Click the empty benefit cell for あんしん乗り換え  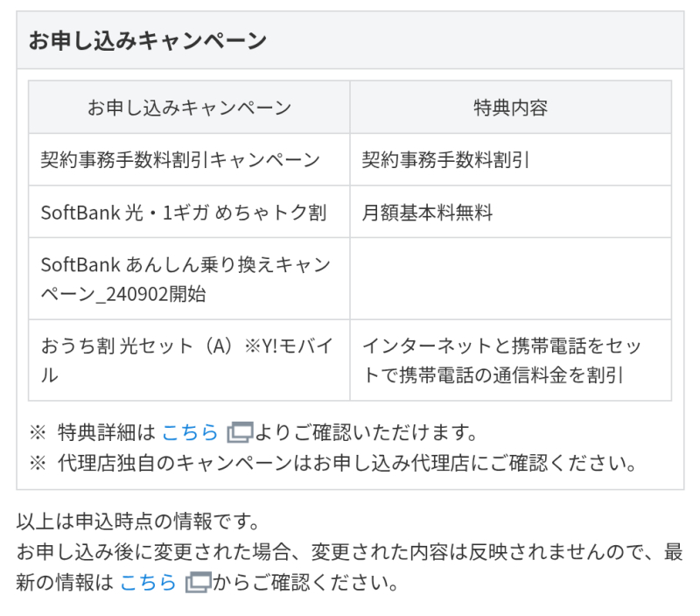pos(510,279)
